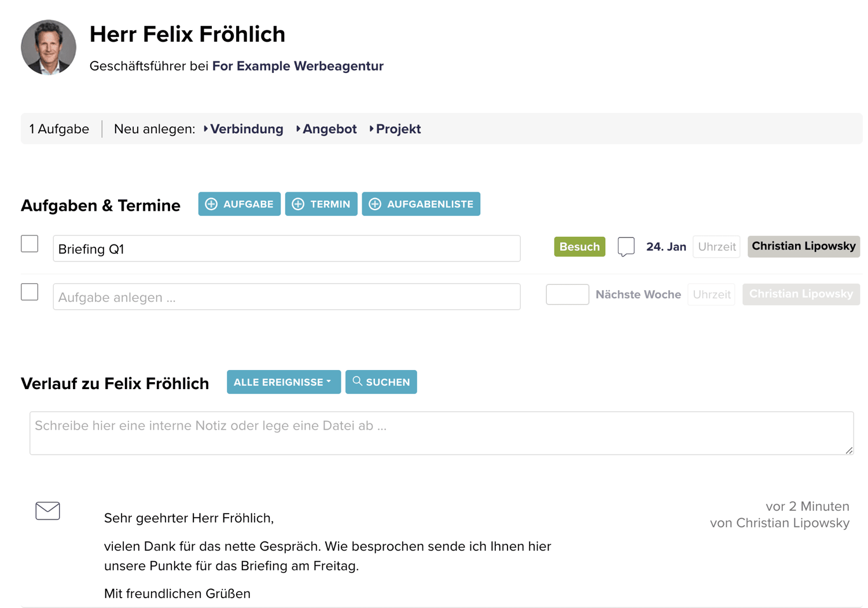Tick the checkbox of the empty task row
868x608 pixels.
pos(29,292)
